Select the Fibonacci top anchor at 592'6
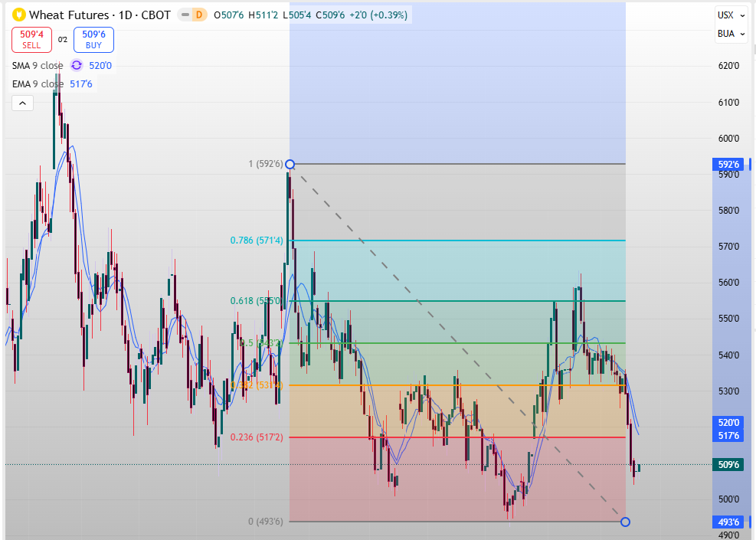Screen dimensions: 756x540 290,164
